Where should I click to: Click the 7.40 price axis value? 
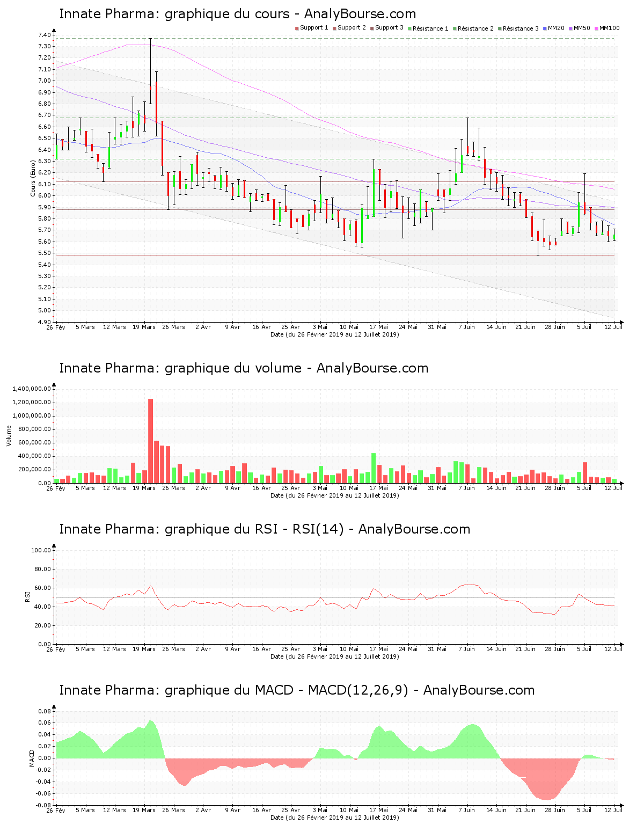45,35
